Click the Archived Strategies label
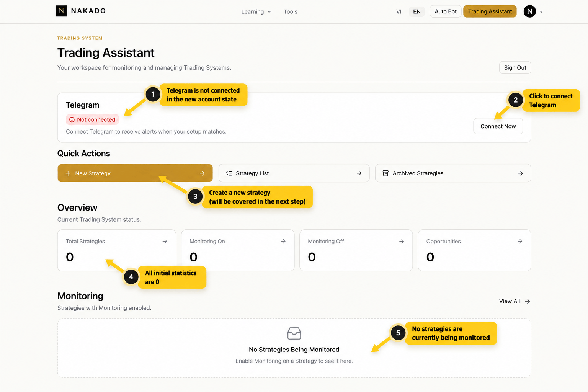The width and height of the screenshot is (588, 392). click(x=418, y=173)
